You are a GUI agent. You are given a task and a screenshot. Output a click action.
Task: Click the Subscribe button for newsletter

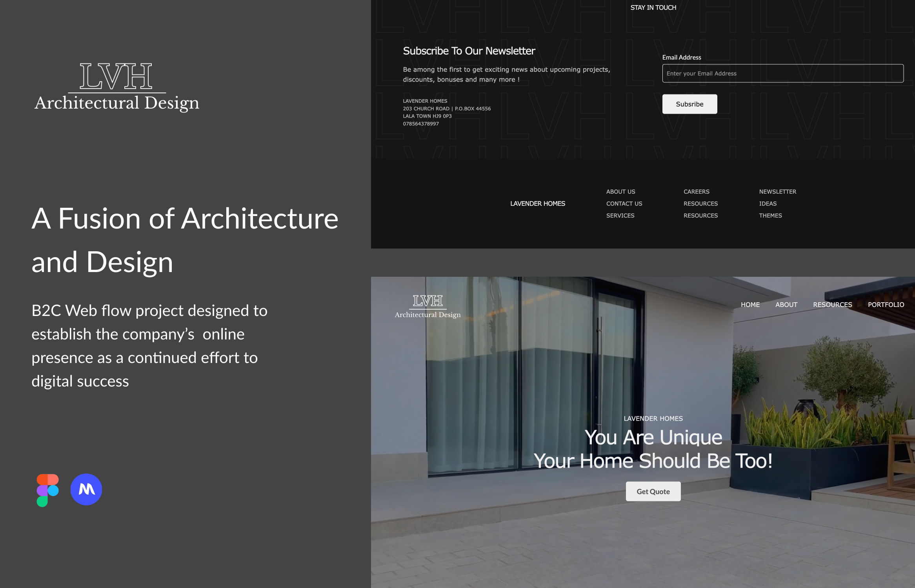(x=689, y=103)
